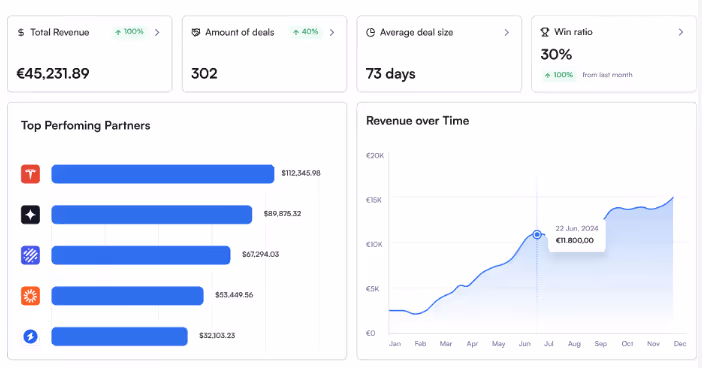The image size is (702, 368).
Task: Click the Win ratio card title
Action: pyautogui.click(x=573, y=32)
